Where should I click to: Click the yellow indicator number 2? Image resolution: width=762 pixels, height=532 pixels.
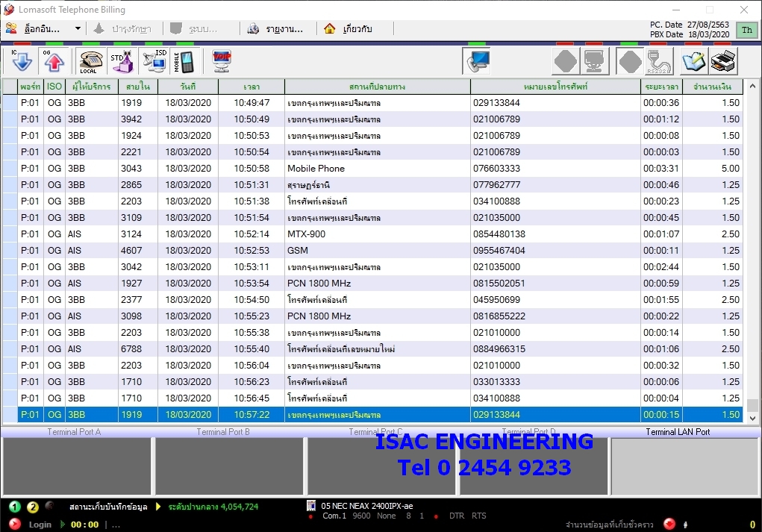tap(33, 507)
